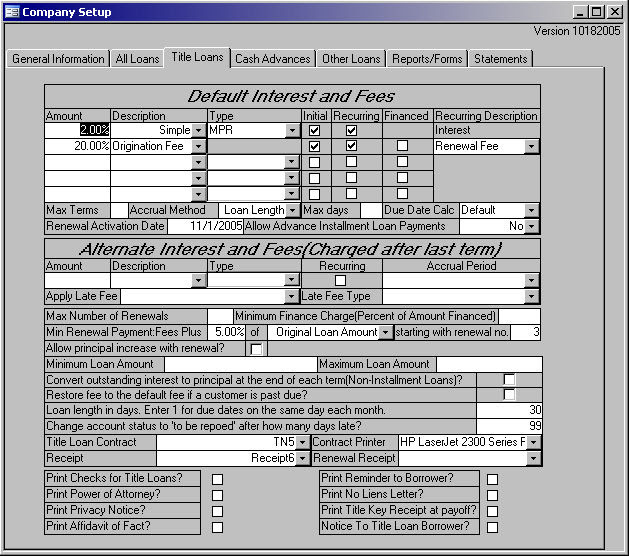Minimize the Company Setup window
Viewport: 629px width, 556px height.
point(580,12)
